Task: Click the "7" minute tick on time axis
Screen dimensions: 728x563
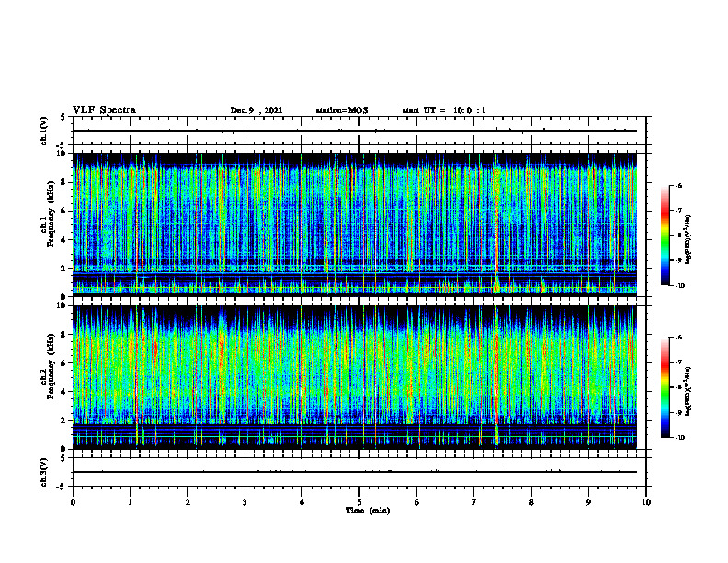Action: click(x=474, y=502)
